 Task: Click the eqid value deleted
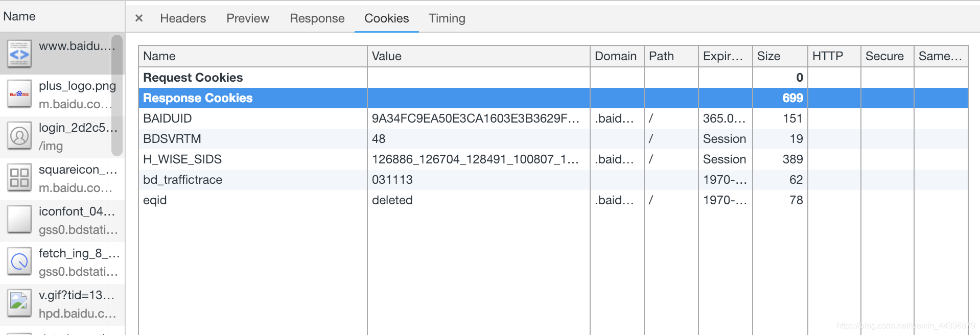(392, 200)
